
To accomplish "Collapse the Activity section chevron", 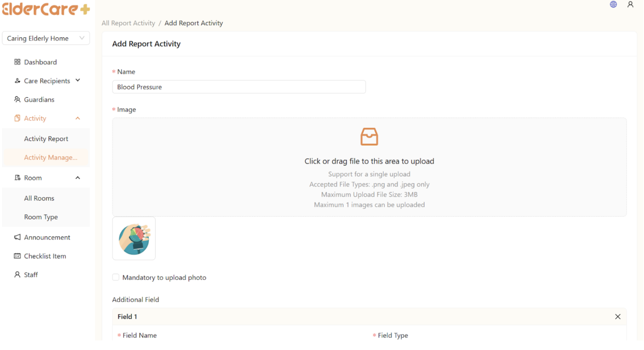I will pyautogui.click(x=78, y=118).
